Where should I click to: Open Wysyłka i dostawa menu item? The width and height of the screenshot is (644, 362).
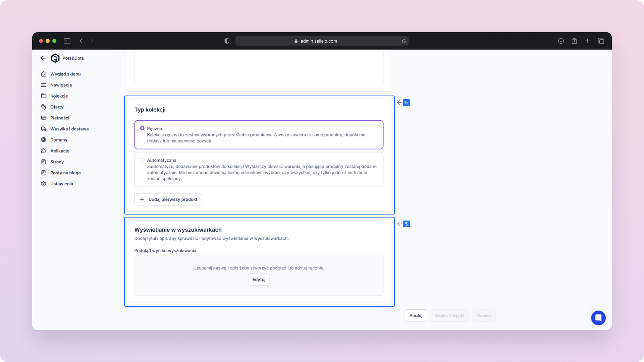pyautogui.click(x=69, y=129)
